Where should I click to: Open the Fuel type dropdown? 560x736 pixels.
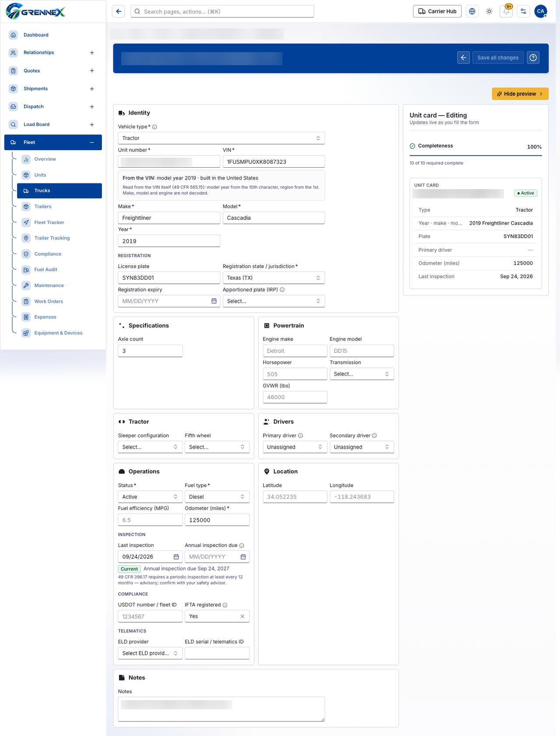(217, 497)
